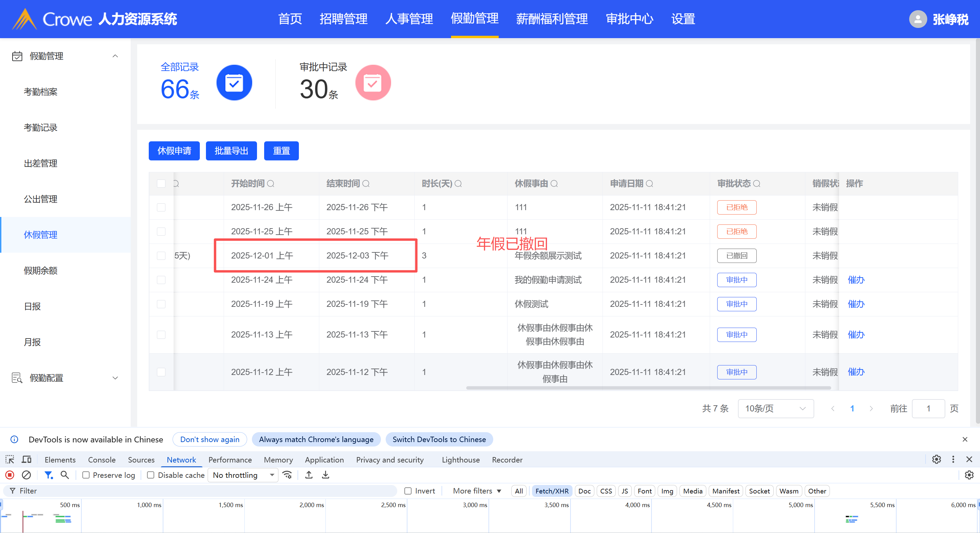Click the DevTools clear network log icon

click(26, 475)
